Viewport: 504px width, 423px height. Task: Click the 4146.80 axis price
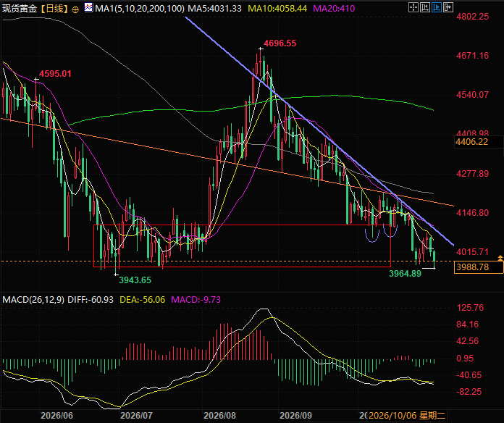472,213
